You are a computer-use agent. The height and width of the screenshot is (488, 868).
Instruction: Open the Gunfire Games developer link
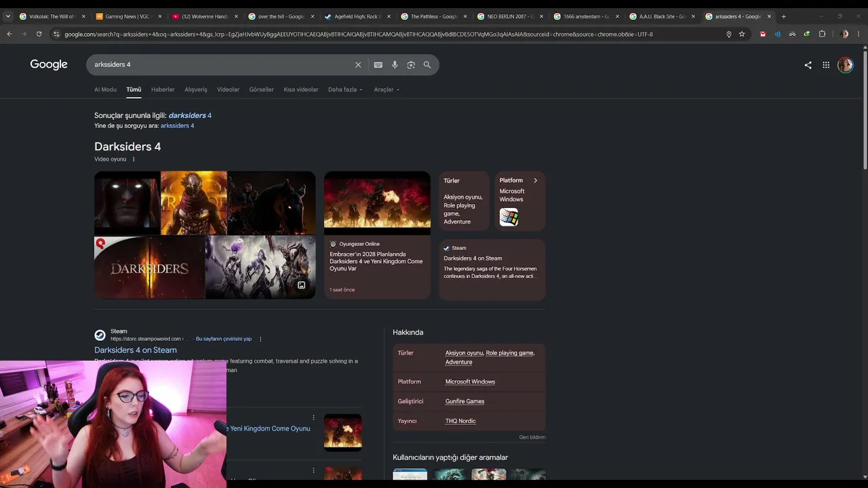465,401
